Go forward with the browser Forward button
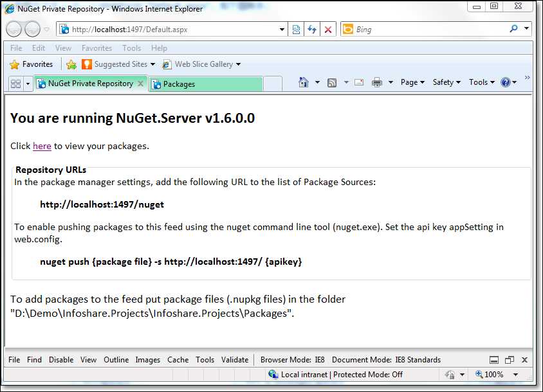This screenshot has width=543, height=392. pos(33,29)
